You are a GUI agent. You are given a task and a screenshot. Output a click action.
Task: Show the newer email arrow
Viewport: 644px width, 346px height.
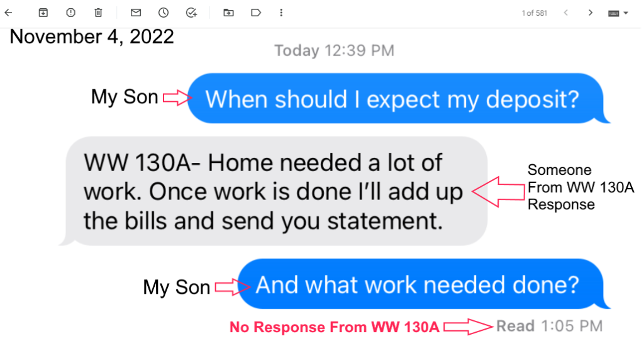tap(566, 13)
